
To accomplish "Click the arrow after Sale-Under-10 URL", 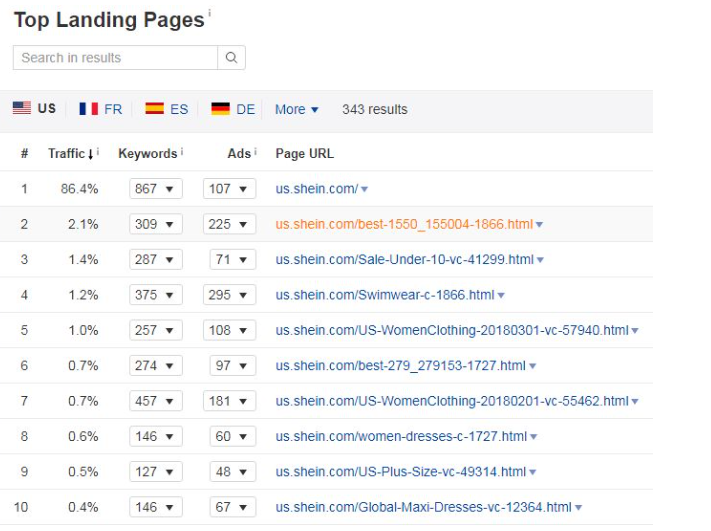I will [540, 260].
